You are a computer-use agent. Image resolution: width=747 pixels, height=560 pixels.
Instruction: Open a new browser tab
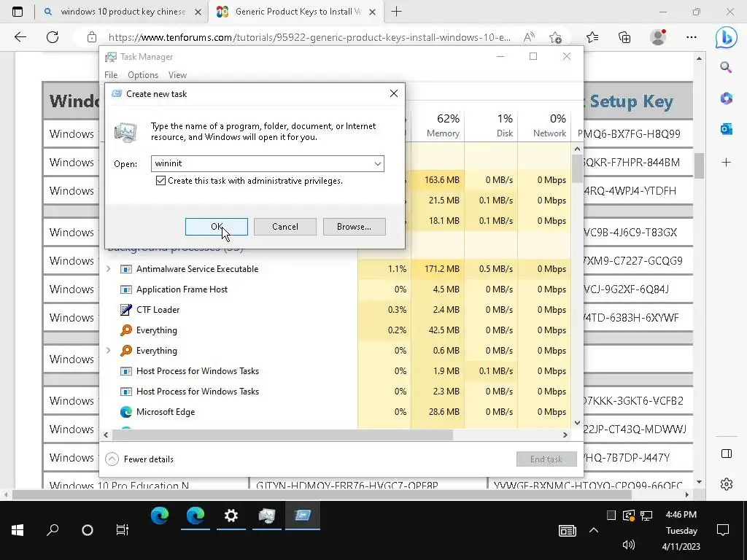click(x=396, y=12)
